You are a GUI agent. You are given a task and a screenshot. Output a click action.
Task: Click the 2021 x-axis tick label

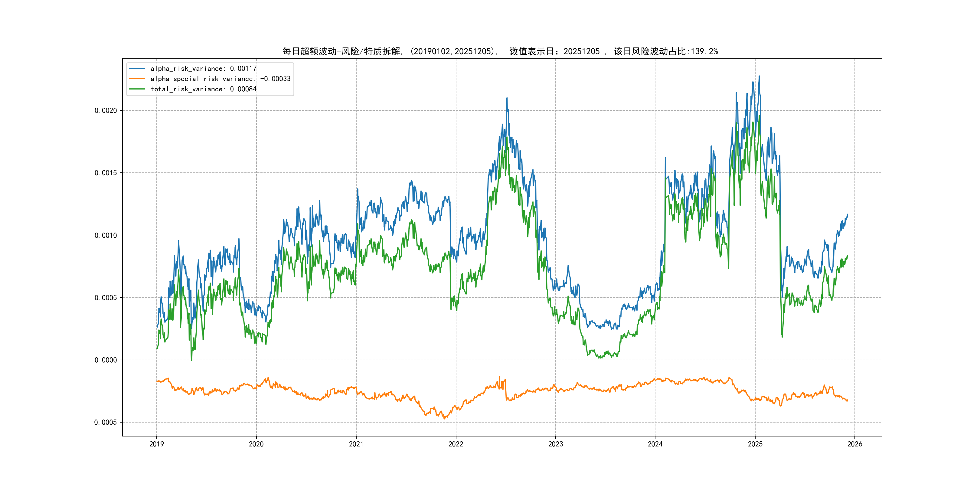point(356,444)
